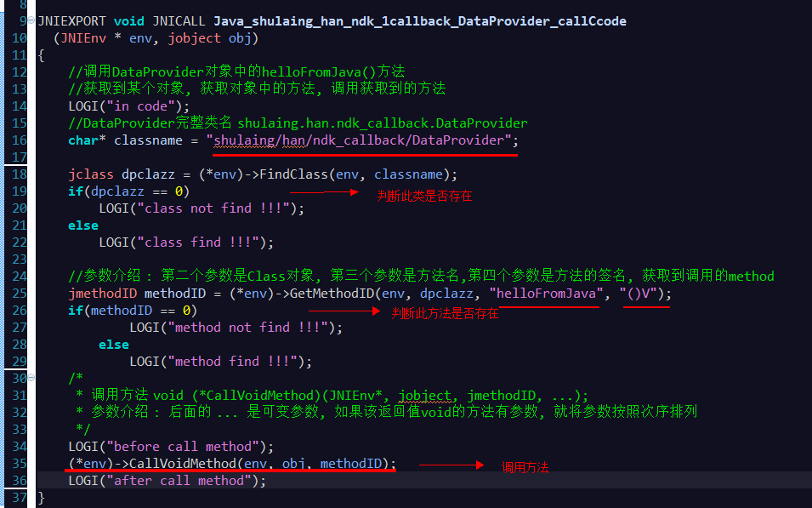Click the 'dpclazz' argument in GetMethodID call
812x508 pixels.
446,294
